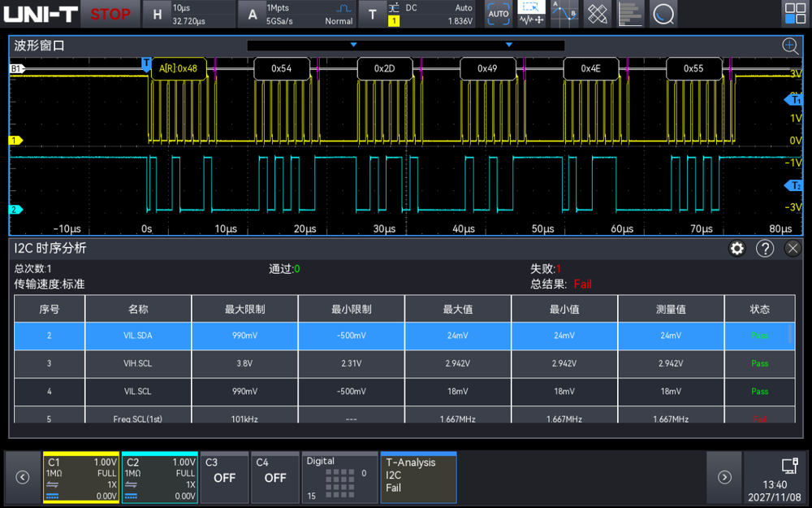Select the T2 trigger level marker
Viewport: 812px width, 508px height.
[x=794, y=185]
